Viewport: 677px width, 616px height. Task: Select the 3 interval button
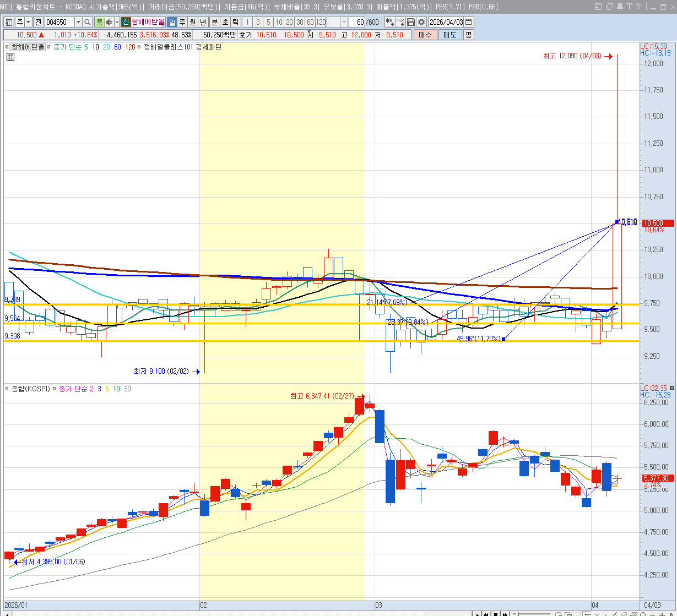257,22
